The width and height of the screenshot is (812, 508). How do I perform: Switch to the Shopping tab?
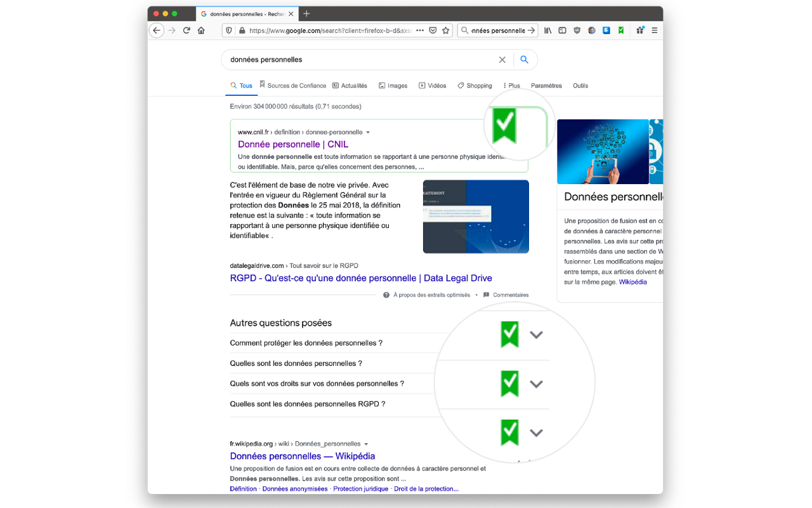click(475, 86)
